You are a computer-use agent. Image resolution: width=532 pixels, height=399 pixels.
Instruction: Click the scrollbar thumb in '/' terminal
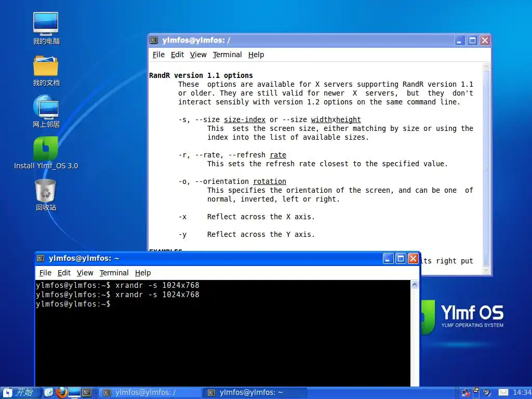(x=486, y=168)
